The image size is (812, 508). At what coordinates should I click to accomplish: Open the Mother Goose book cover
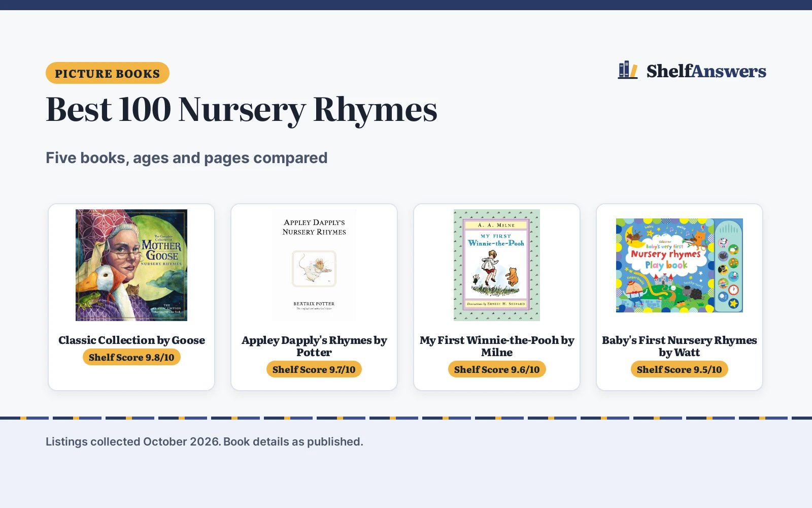point(131,265)
